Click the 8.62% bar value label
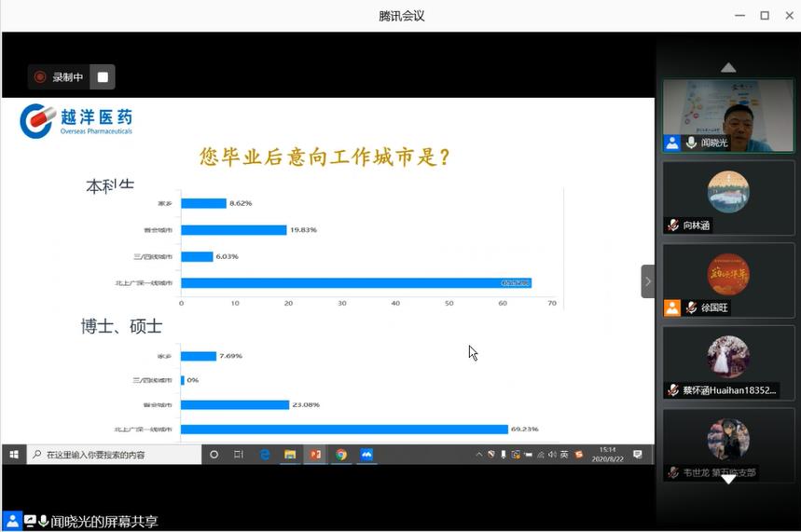Image resolution: width=801 pixels, height=532 pixels. coord(241,203)
